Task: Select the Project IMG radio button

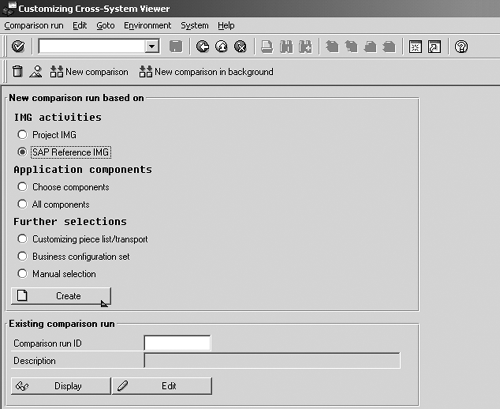Action: [22, 135]
